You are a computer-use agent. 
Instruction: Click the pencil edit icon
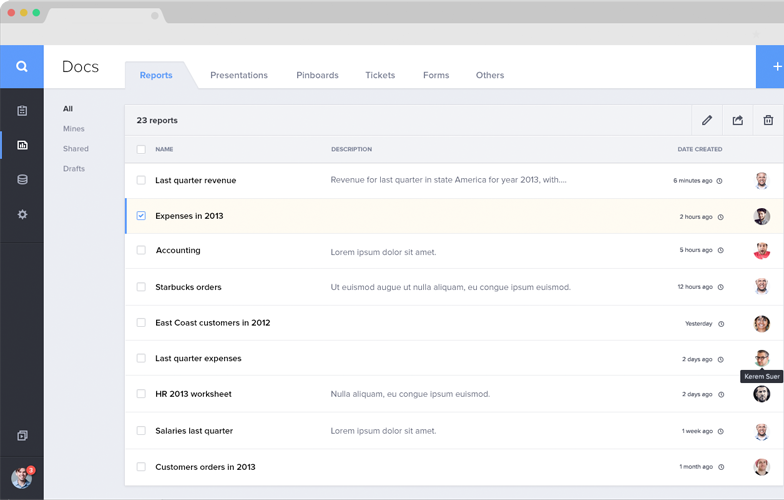(x=707, y=120)
